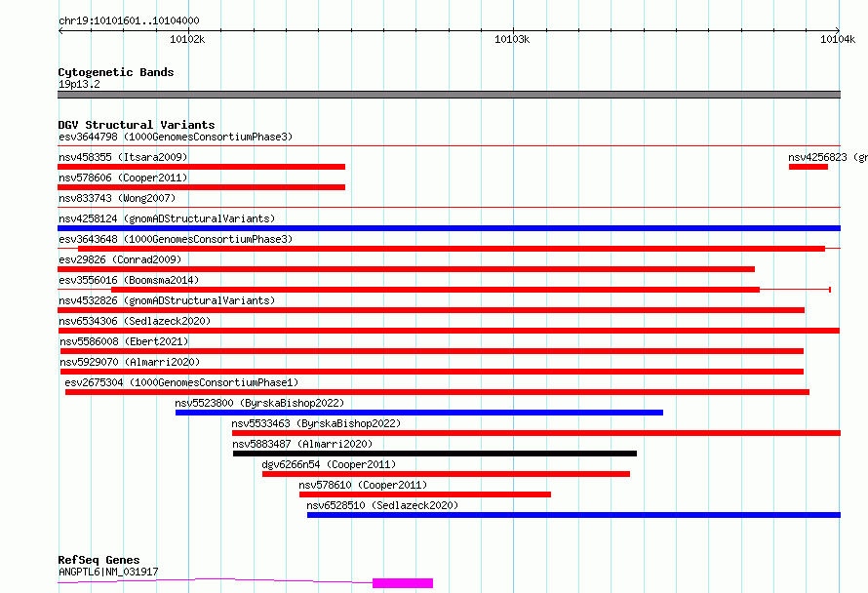Open variant esv29826 (Conrad2009) label
Viewport: 868px width, 593px height.
(120, 259)
